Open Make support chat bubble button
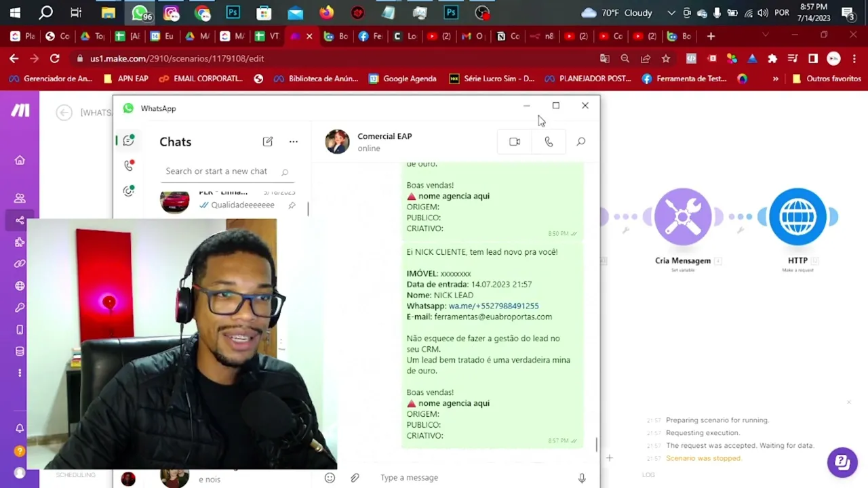 tap(842, 462)
